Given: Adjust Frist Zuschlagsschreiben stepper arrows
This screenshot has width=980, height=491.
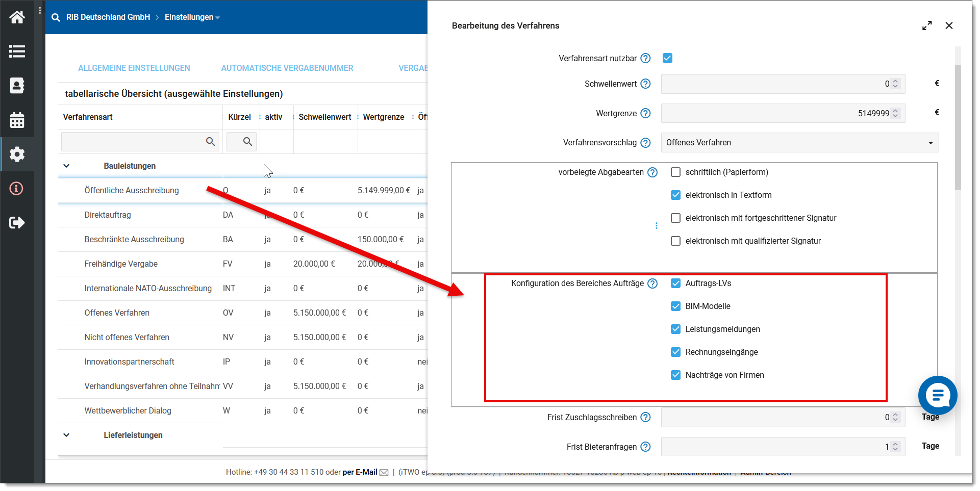Looking at the screenshot, I should coord(895,417).
